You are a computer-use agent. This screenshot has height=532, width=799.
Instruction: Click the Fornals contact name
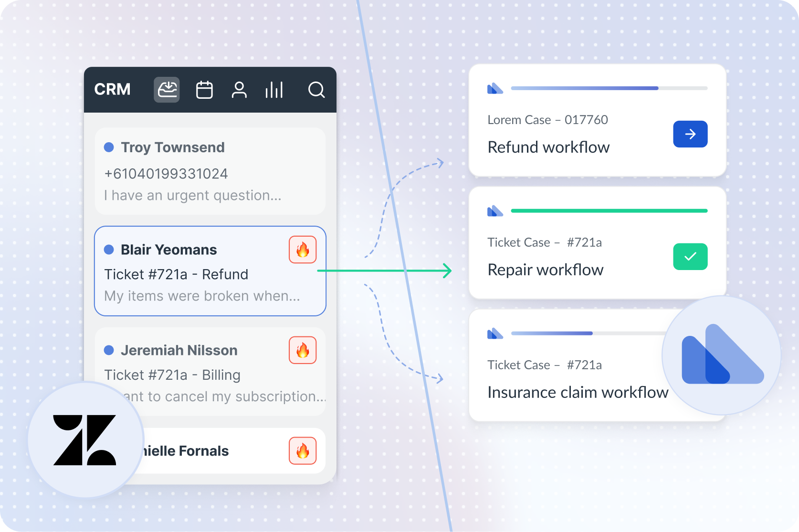point(186,451)
